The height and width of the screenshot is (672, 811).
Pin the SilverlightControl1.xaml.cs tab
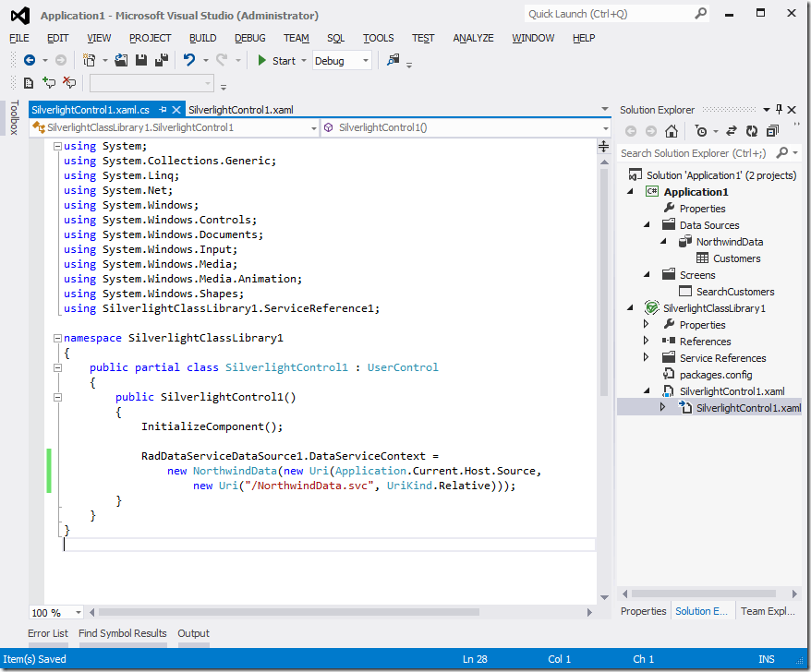163,109
